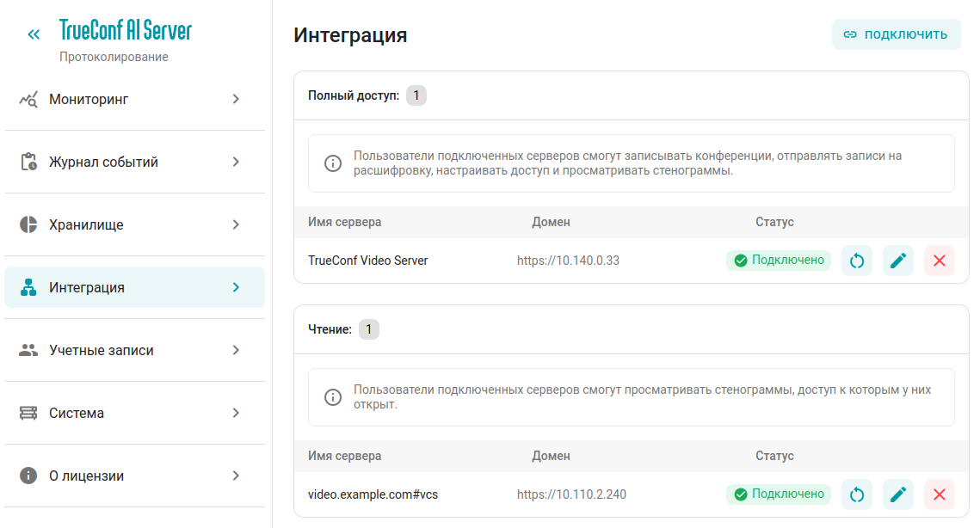Viewport: 980px width, 528px height.
Task: Click the Мониторинг chart icon
Action: point(28,100)
